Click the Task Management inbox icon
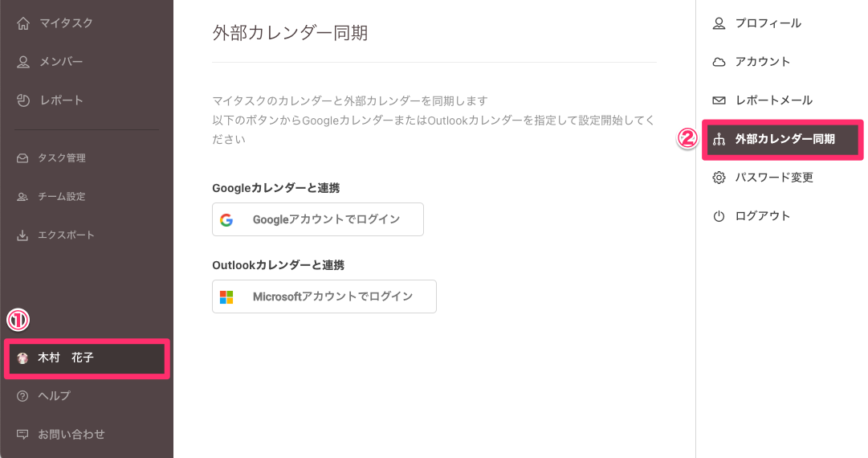The width and height of the screenshot is (868, 458). point(22,158)
